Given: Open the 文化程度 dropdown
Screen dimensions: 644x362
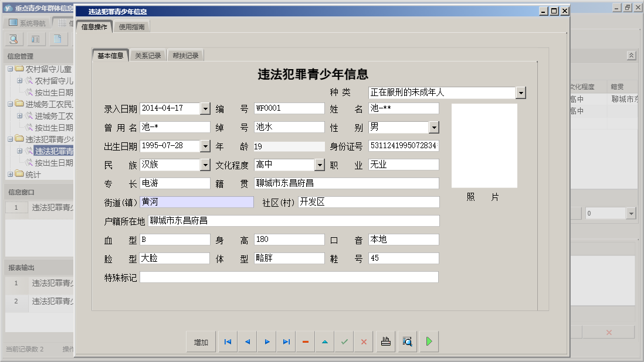Looking at the screenshot, I should point(320,165).
